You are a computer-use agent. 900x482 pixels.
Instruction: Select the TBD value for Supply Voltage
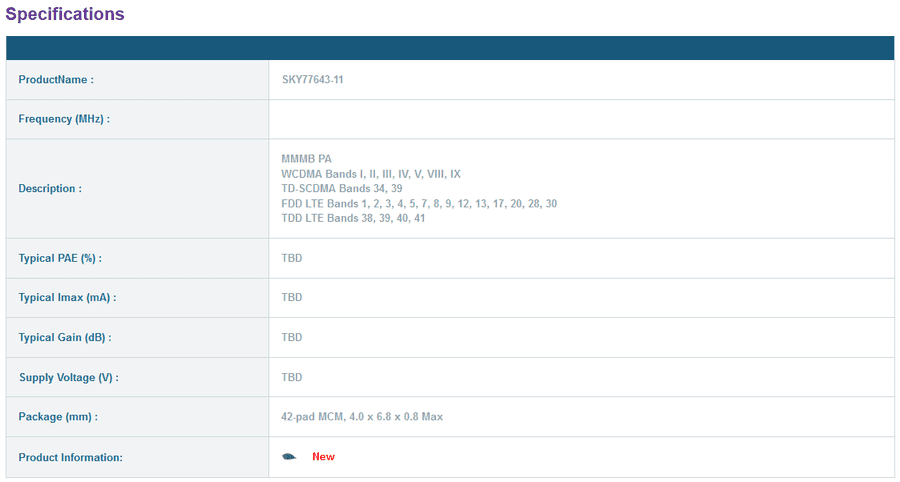[x=292, y=378]
